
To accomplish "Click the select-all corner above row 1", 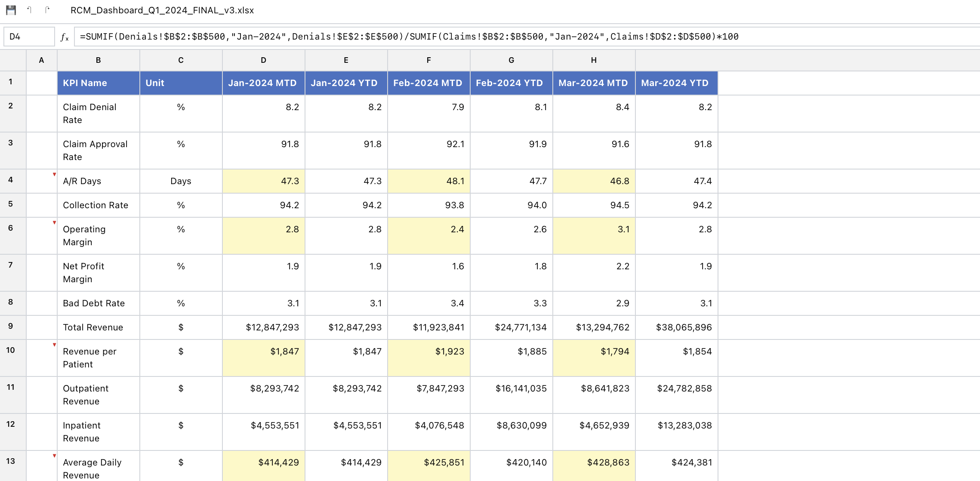I will point(13,60).
